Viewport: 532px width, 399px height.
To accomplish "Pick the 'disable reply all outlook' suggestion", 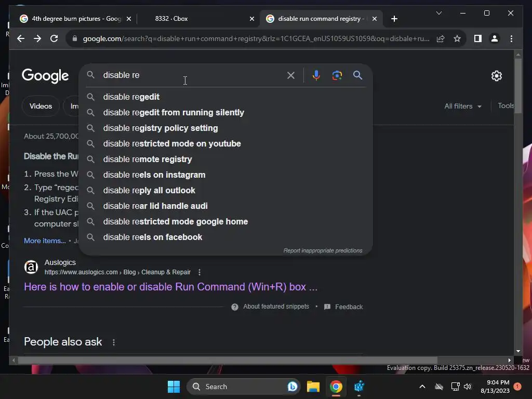I will click(x=225, y=191).
